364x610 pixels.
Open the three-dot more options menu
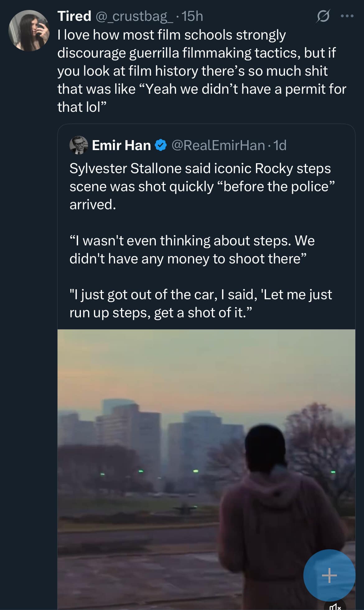click(x=347, y=16)
